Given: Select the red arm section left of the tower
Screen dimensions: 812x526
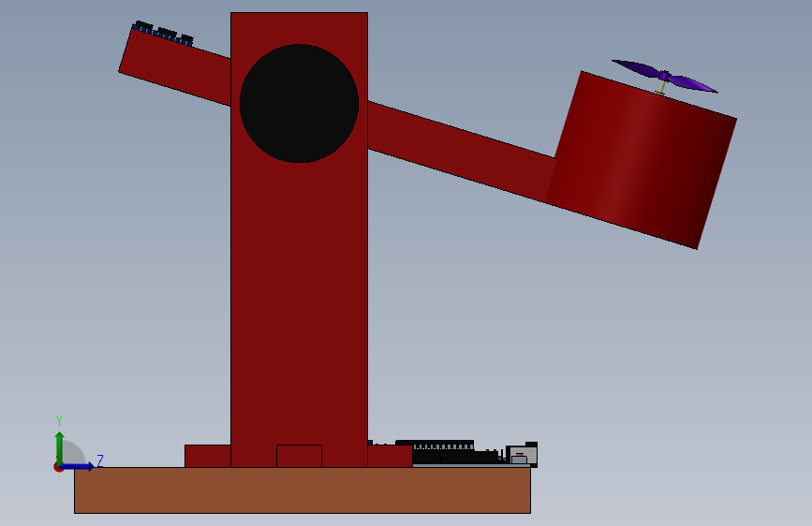Looking at the screenshot, I should coord(174,66).
